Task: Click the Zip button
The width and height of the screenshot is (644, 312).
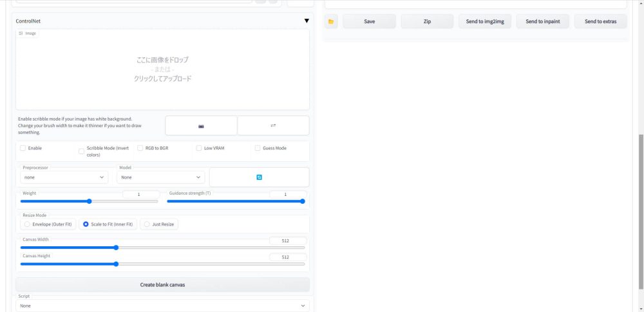Action: (427, 21)
